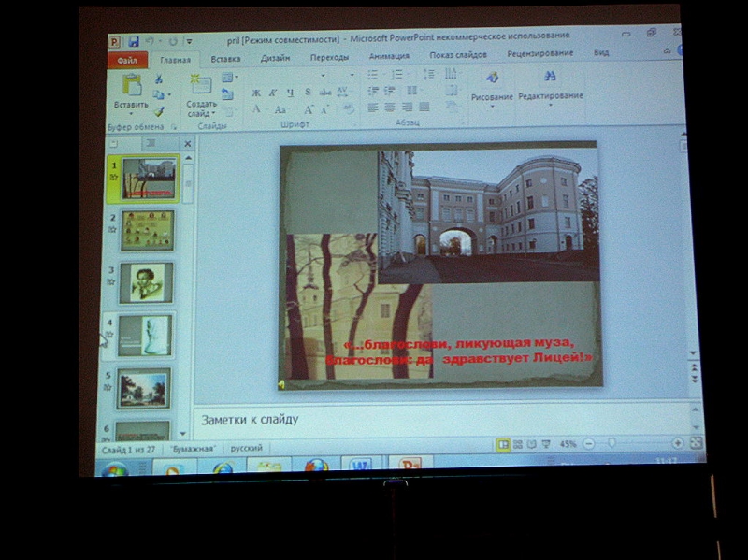This screenshot has width=748, height=560.
Task: Undo the last action
Action: pos(150,42)
